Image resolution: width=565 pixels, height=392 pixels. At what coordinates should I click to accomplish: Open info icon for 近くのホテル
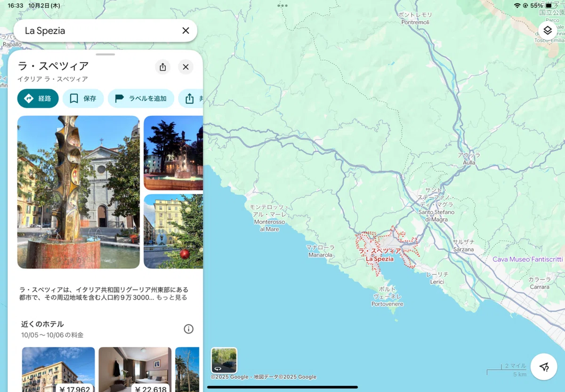(x=189, y=329)
